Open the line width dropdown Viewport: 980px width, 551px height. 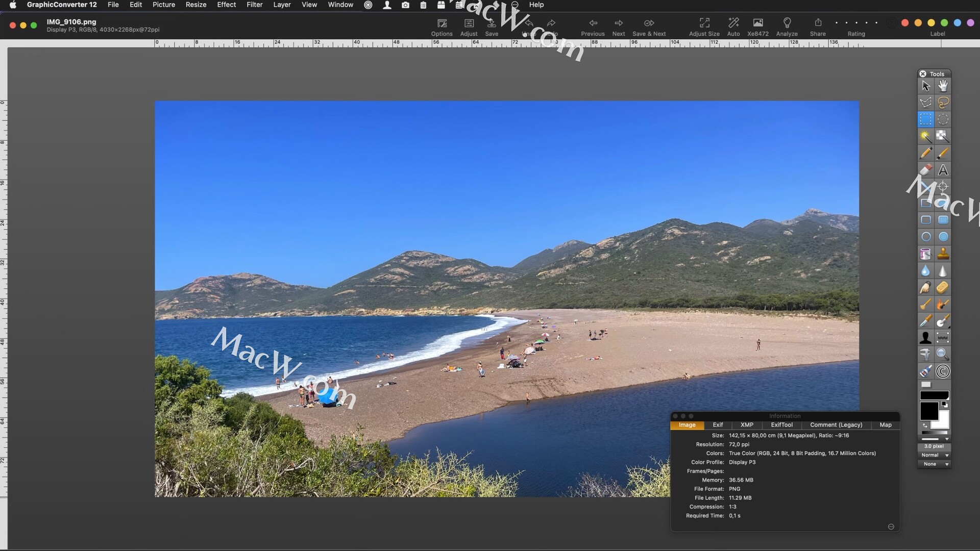tap(934, 439)
